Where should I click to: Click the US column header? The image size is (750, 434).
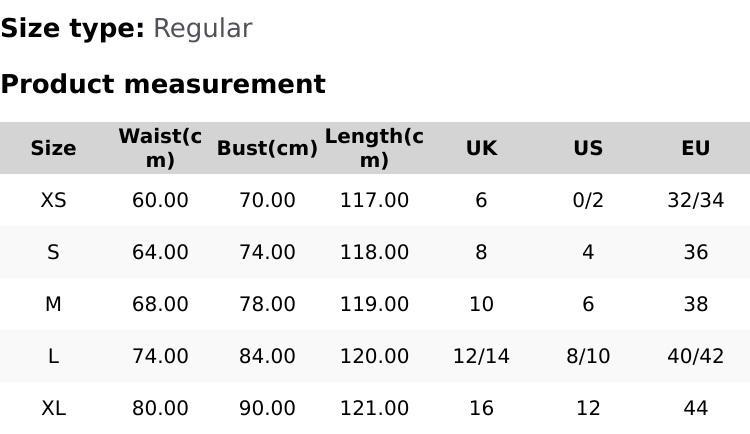coord(588,148)
